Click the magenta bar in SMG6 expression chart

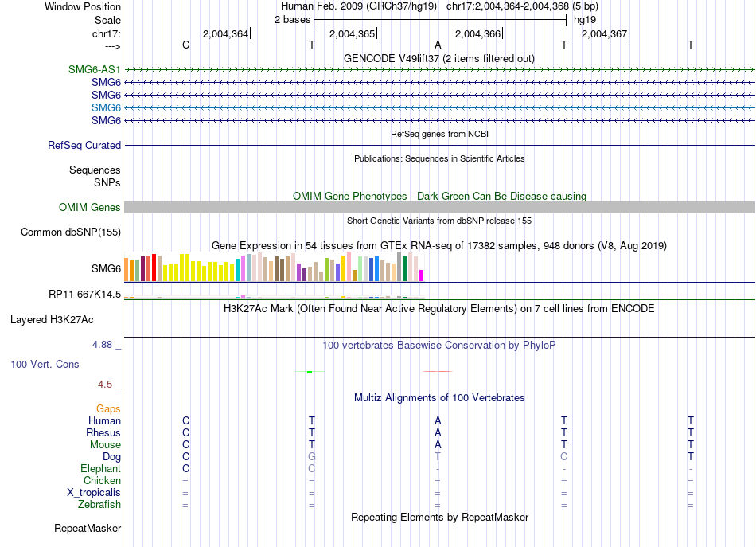tap(422, 275)
